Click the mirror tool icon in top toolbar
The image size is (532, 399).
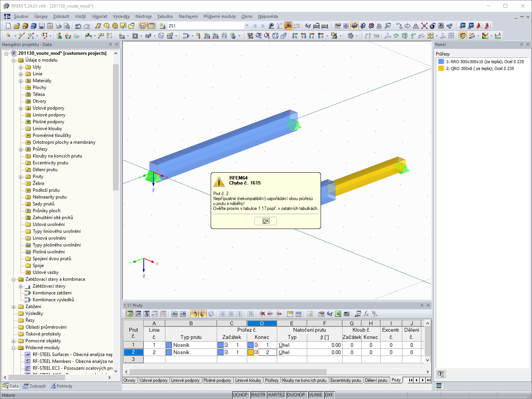pos(416,26)
